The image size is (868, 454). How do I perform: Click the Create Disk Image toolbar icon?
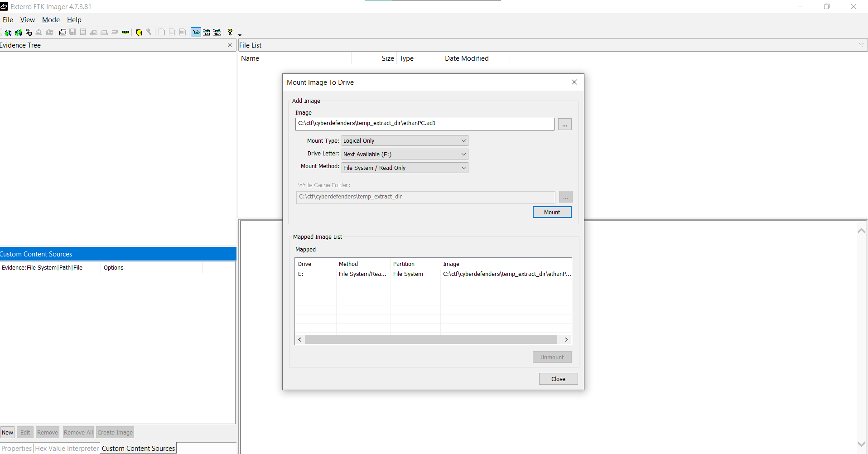pos(63,32)
